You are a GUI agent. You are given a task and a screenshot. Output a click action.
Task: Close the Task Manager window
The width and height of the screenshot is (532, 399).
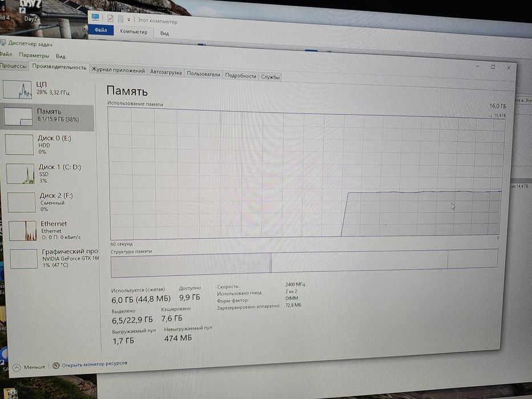click(509, 67)
